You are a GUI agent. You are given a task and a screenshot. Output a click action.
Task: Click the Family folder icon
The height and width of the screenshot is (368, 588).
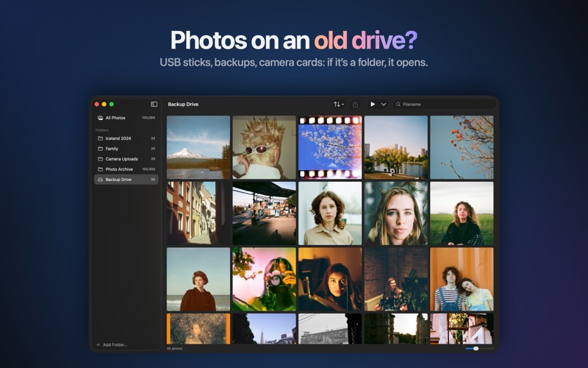[100, 149]
